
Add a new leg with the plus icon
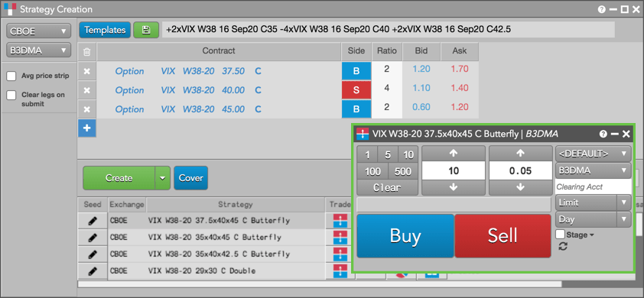86,128
